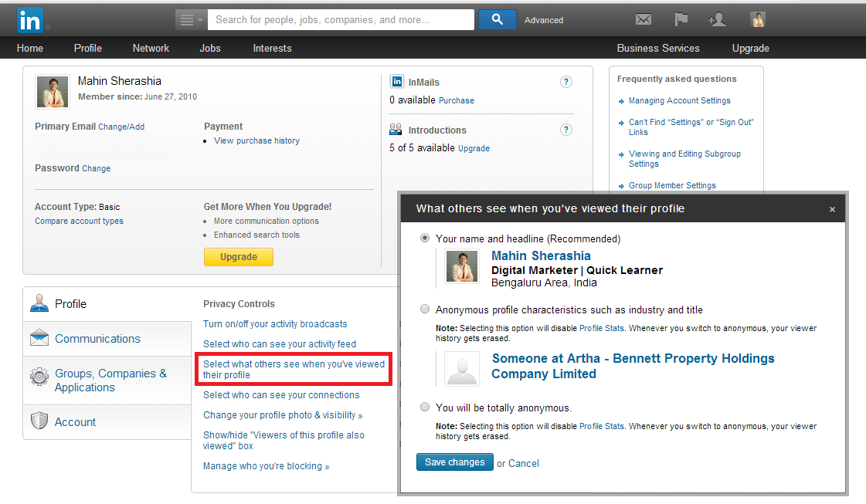This screenshot has width=866, height=504.
Task: Open Managing Account Settings FAQ link
Action: (679, 100)
